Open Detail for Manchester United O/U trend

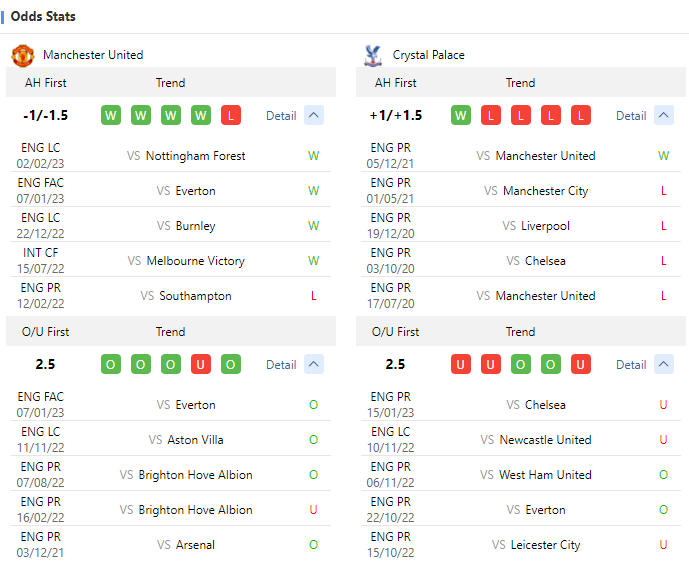tap(281, 365)
